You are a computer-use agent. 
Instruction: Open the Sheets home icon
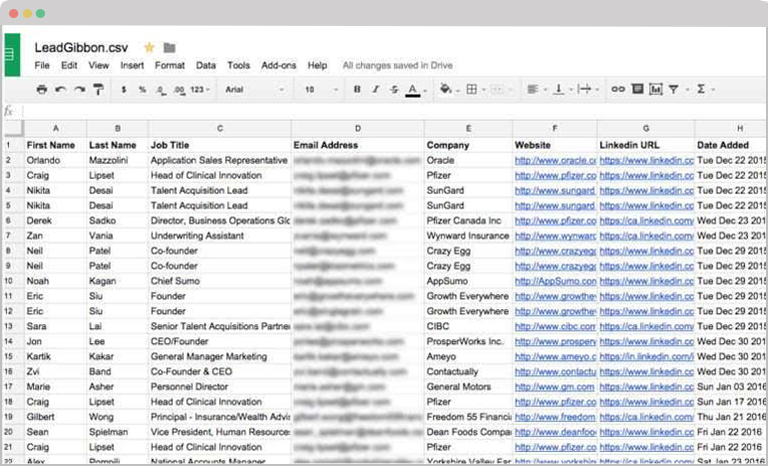coord(12,55)
